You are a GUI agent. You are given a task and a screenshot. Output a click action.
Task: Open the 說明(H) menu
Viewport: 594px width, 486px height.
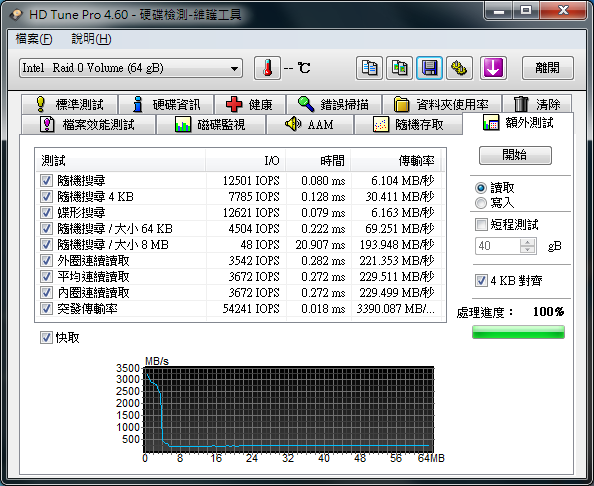(x=91, y=39)
